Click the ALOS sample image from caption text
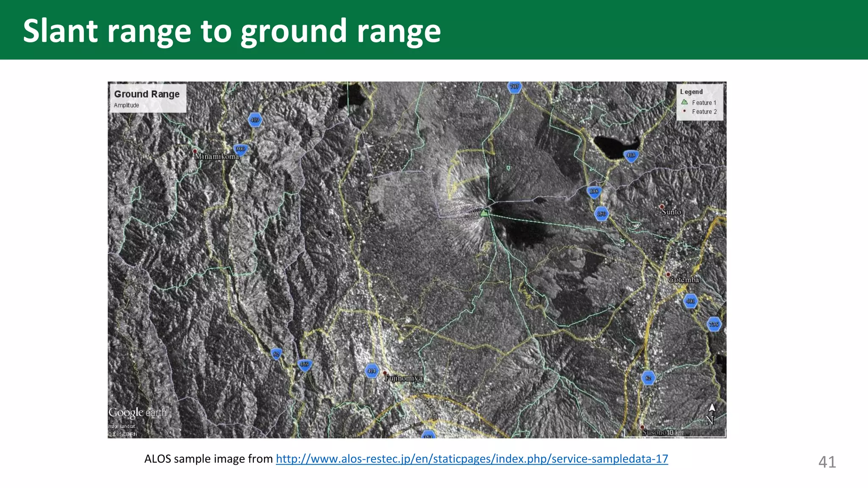This screenshot has width=868, height=488. point(209,459)
